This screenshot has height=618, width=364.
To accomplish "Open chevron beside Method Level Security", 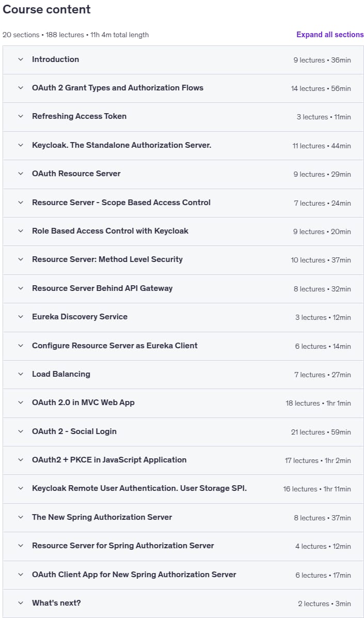I will pos(21,260).
